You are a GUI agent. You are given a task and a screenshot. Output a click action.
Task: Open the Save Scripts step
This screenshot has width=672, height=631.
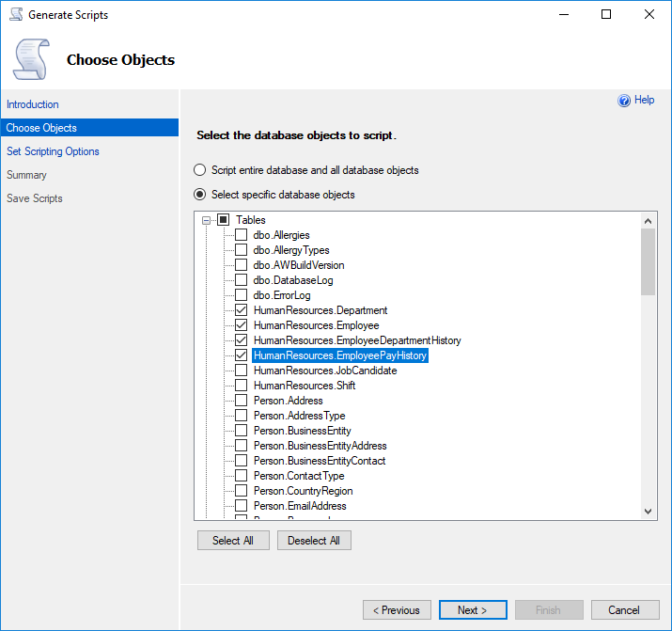tap(35, 198)
